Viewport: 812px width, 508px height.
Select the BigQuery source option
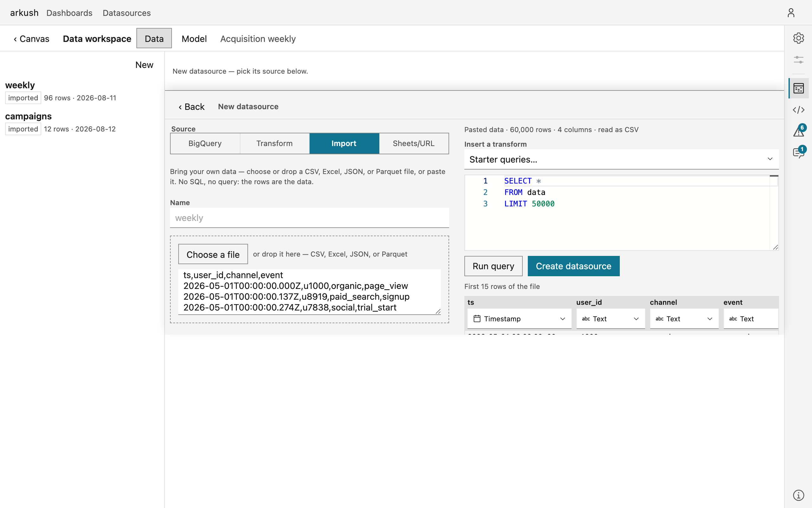pyautogui.click(x=205, y=144)
